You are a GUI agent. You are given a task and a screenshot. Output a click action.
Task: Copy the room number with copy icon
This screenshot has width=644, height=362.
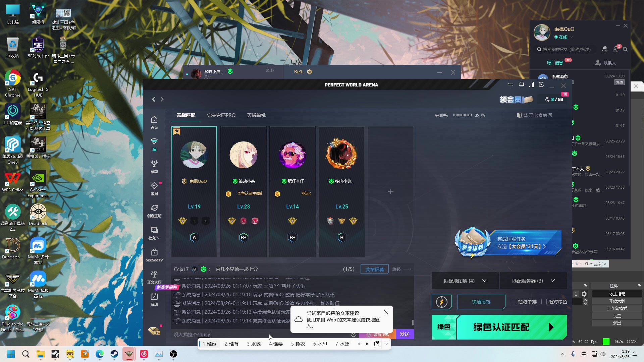coord(483,115)
